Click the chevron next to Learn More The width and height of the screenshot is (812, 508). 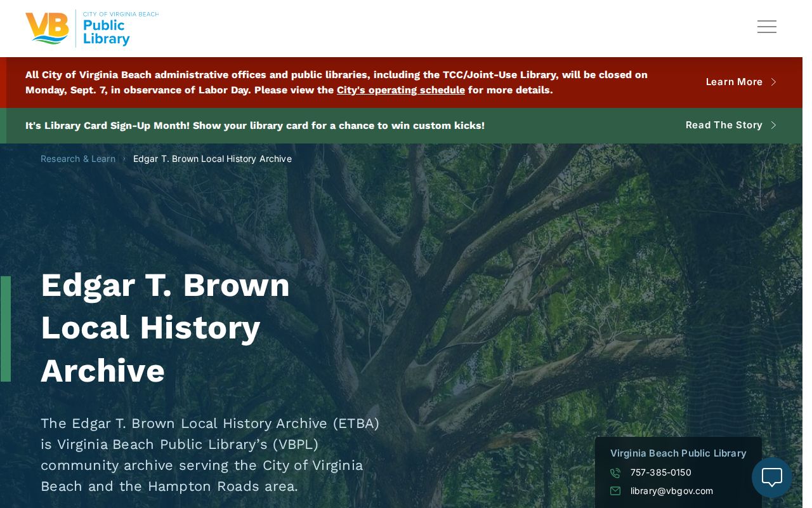(773, 82)
